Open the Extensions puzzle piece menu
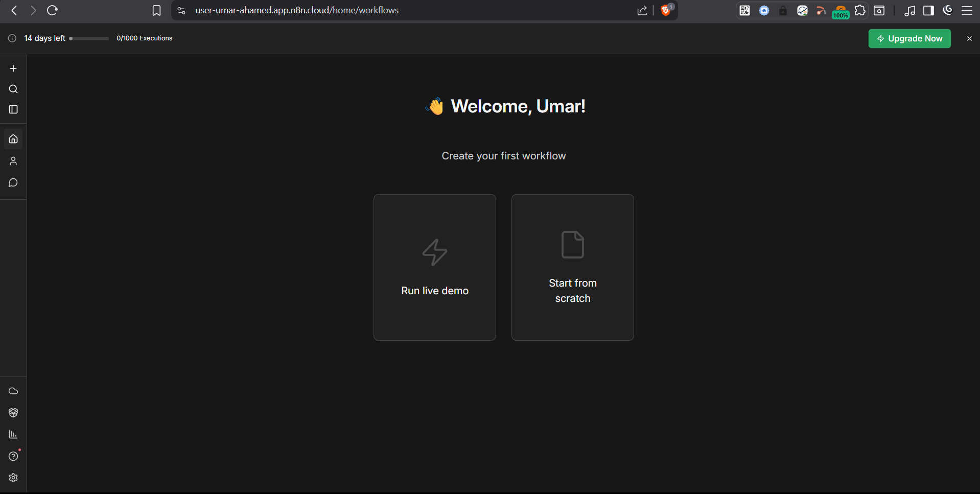The height and width of the screenshot is (494, 980). (860, 10)
